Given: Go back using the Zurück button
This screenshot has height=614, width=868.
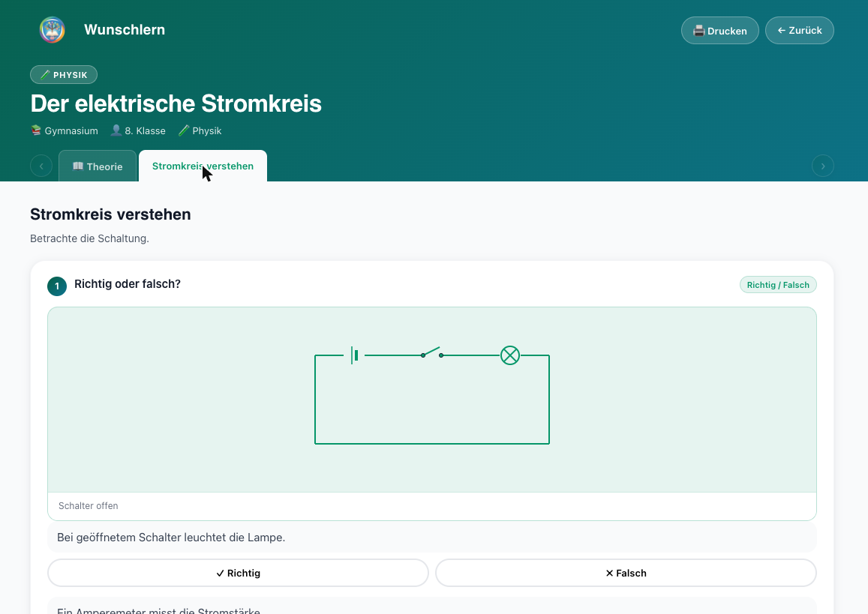Looking at the screenshot, I should pos(800,31).
